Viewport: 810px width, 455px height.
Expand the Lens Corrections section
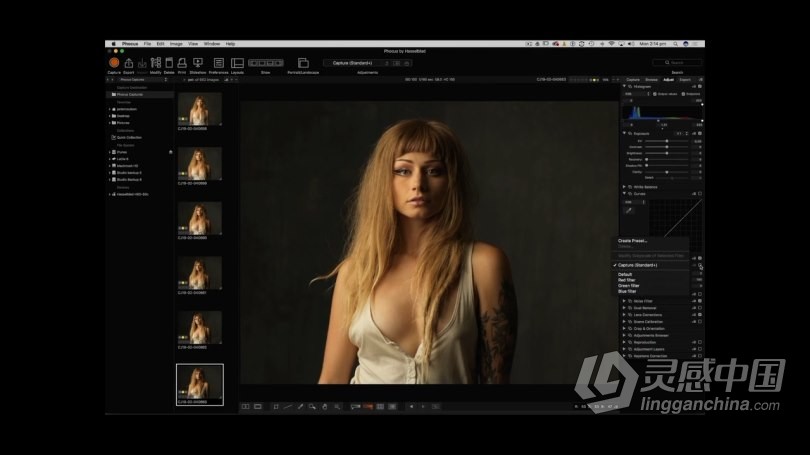click(x=624, y=314)
